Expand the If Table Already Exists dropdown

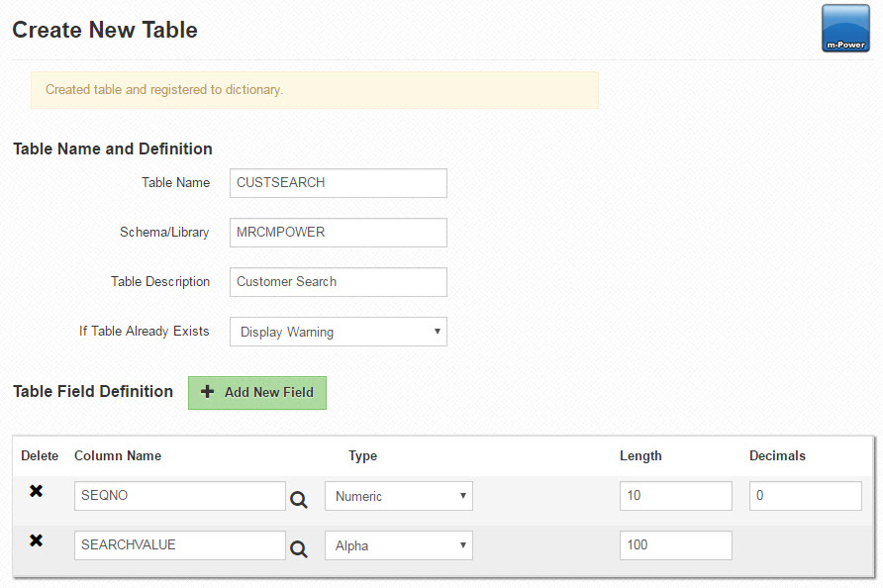click(x=338, y=332)
